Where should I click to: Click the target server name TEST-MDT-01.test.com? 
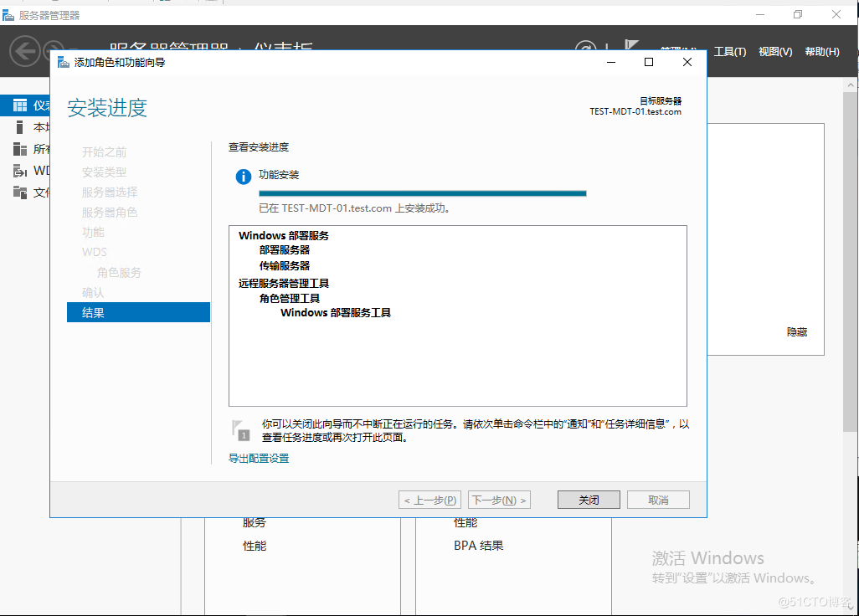635,111
